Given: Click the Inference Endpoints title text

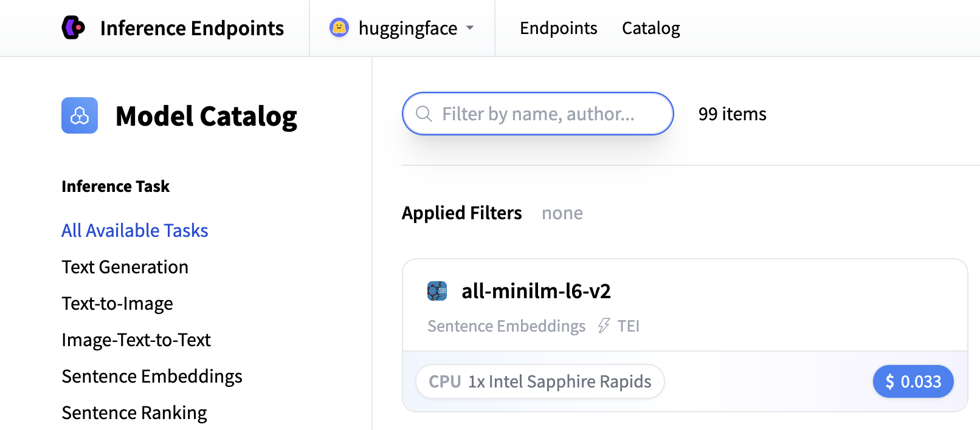Looking at the screenshot, I should click(x=192, y=28).
